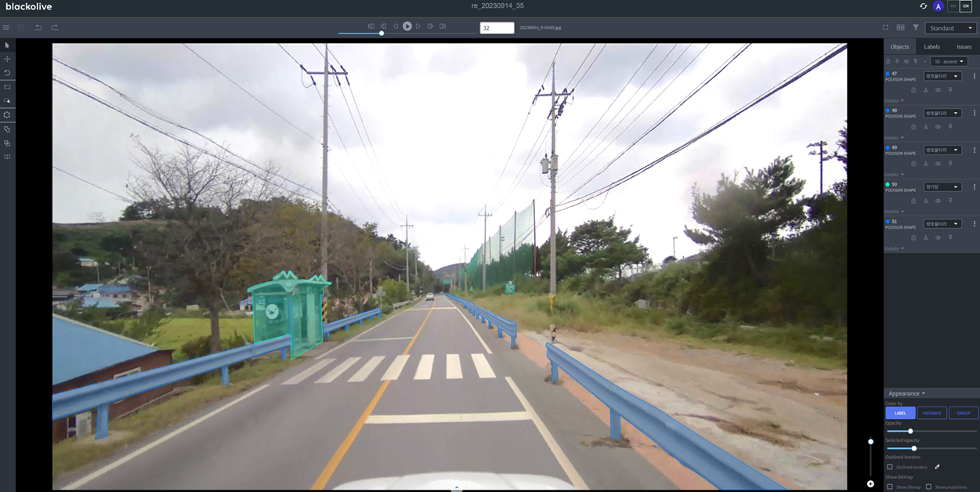This screenshot has height=492, width=980.
Task: Check the Show bitmap checkbox
Action: pos(889,487)
